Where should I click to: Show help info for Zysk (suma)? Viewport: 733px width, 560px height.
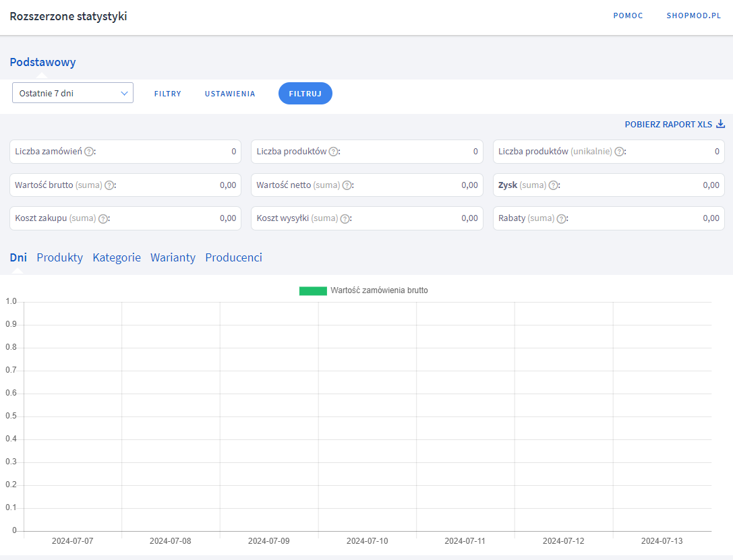tap(553, 185)
